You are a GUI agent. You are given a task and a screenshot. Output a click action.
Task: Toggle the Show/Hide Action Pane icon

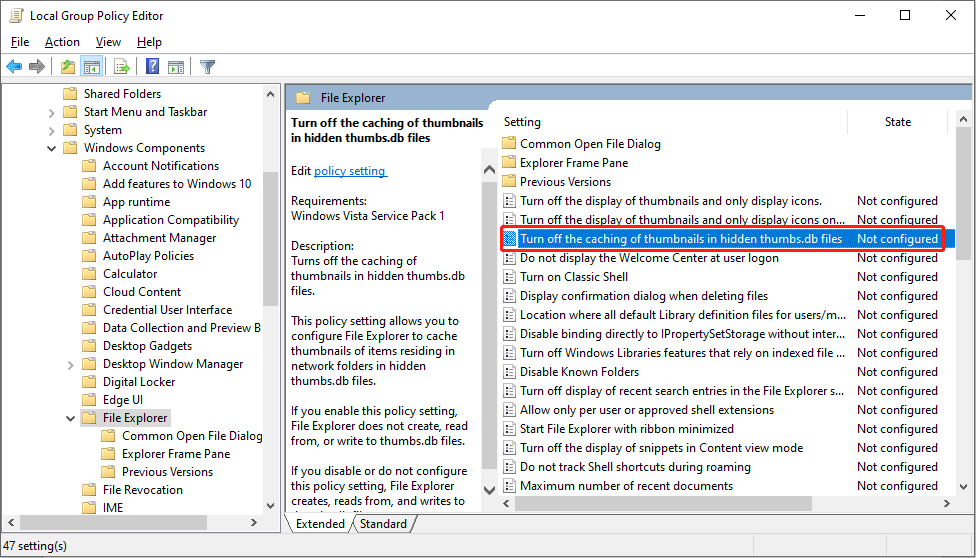(176, 66)
